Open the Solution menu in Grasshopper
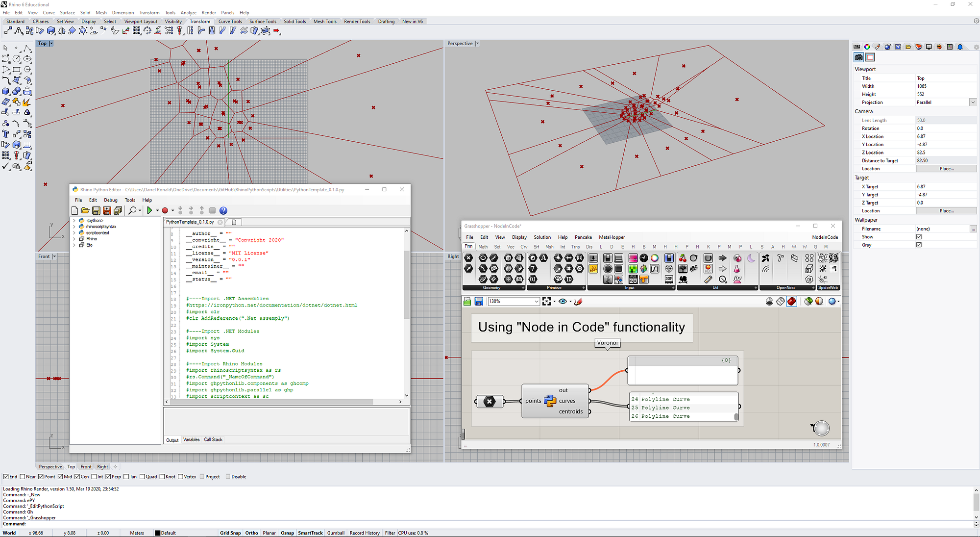This screenshot has height=537, width=980. click(542, 237)
